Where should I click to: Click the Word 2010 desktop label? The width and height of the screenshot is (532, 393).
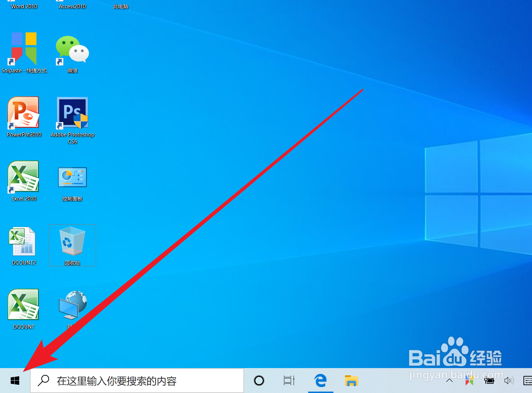(x=24, y=6)
